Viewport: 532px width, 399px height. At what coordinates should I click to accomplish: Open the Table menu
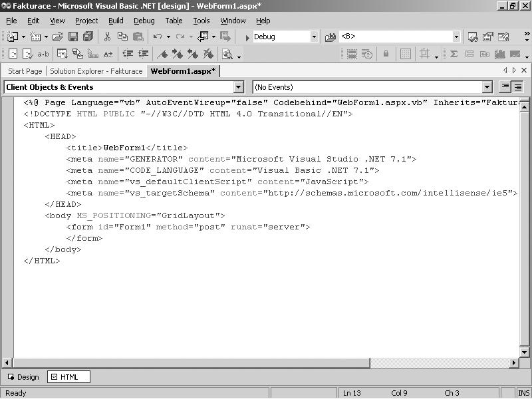pyautogui.click(x=174, y=21)
